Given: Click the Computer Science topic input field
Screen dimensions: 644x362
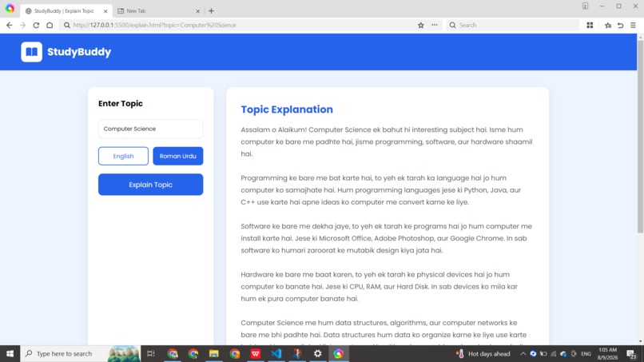Looking at the screenshot, I should [x=150, y=129].
